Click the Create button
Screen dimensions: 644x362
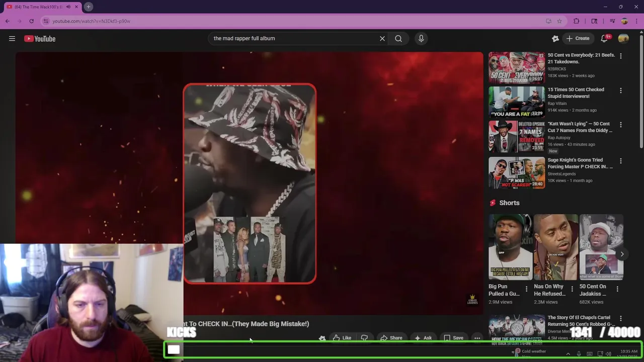click(578, 38)
